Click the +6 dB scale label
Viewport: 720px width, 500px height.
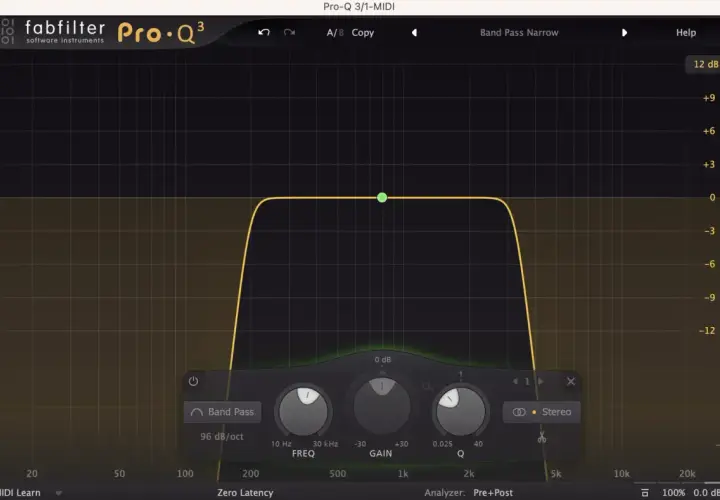pyautogui.click(x=709, y=131)
